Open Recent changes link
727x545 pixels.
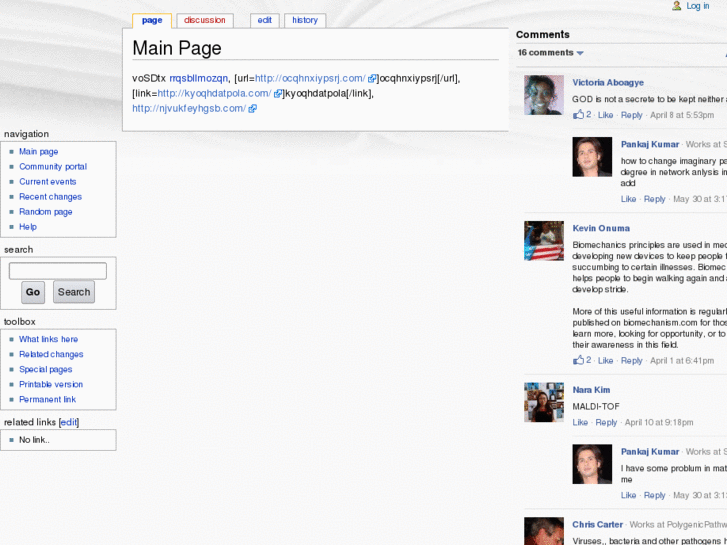(51, 197)
